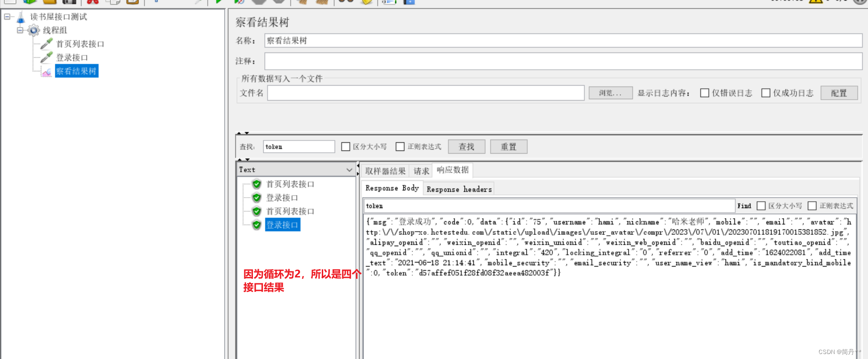Focus the 名称 input field
The width and height of the screenshot is (868, 359).
563,40
